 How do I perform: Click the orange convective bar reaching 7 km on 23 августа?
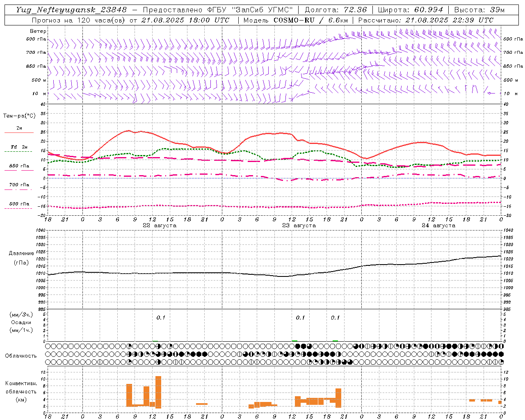pyautogui.click(x=338, y=398)
